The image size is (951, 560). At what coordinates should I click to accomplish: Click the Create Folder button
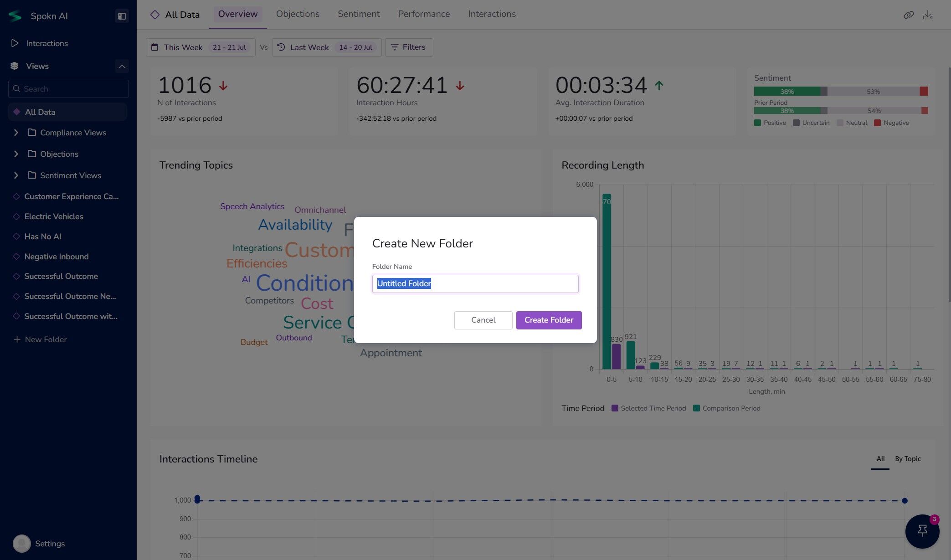click(x=548, y=320)
